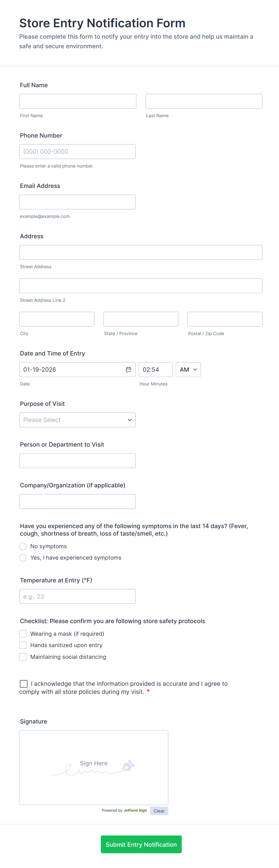Focus the Temperature at Entry field
Viewport: 279px width, 868px height.
[77, 596]
